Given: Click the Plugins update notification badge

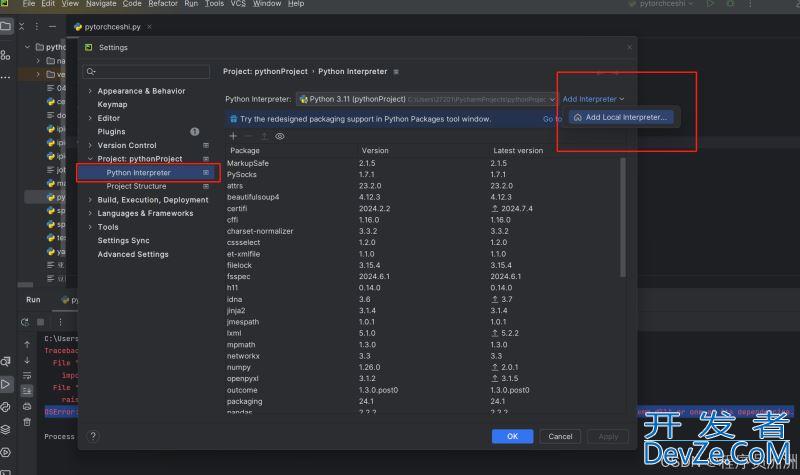Looking at the screenshot, I should 194,132.
